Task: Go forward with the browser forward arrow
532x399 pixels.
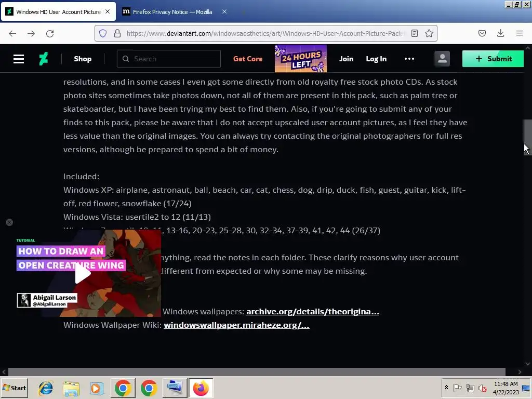Action: pos(31,33)
